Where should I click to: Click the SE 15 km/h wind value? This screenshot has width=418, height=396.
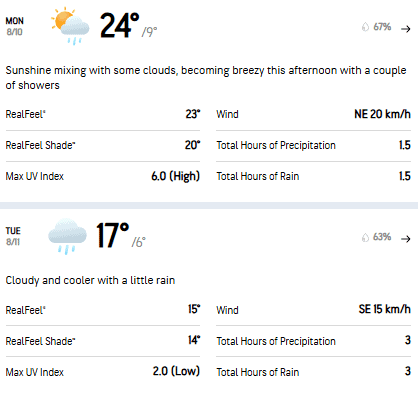click(x=385, y=309)
